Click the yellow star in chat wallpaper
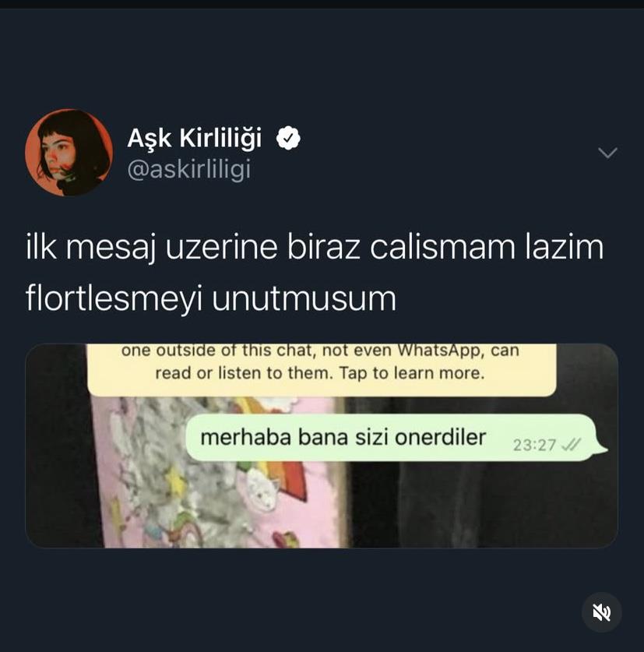This screenshot has height=652, width=644. 175,481
